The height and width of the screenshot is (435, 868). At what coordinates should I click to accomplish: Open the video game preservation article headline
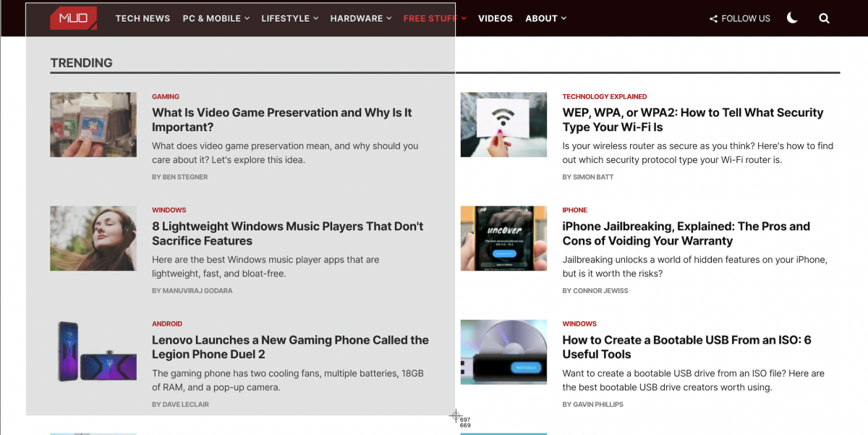click(x=281, y=119)
